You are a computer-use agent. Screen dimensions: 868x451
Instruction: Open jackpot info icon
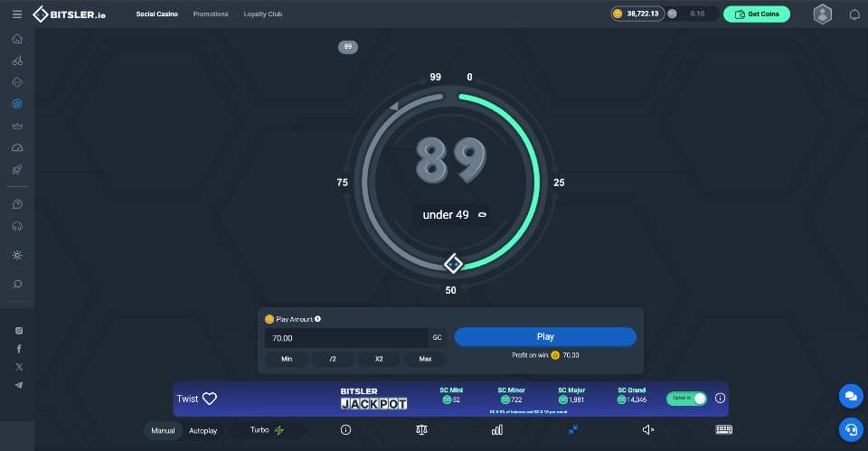pyautogui.click(x=721, y=398)
